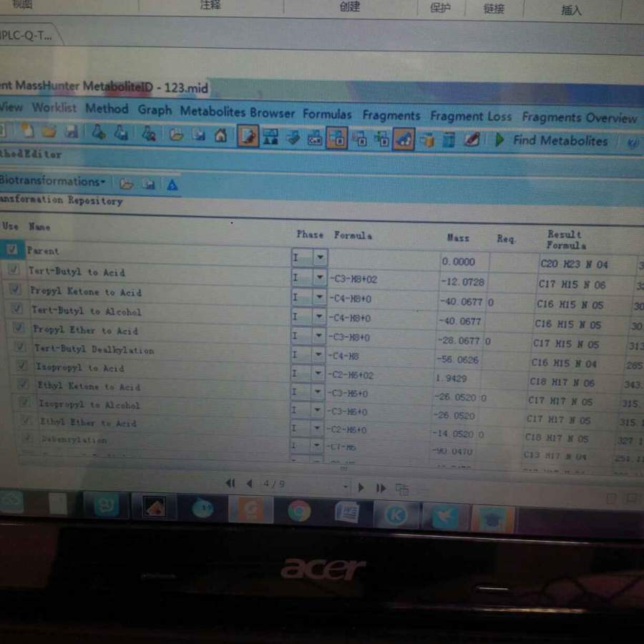The height and width of the screenshot is (644, 644).
Task: Open the Biotransformations dropdown
Action: (52, 181)
